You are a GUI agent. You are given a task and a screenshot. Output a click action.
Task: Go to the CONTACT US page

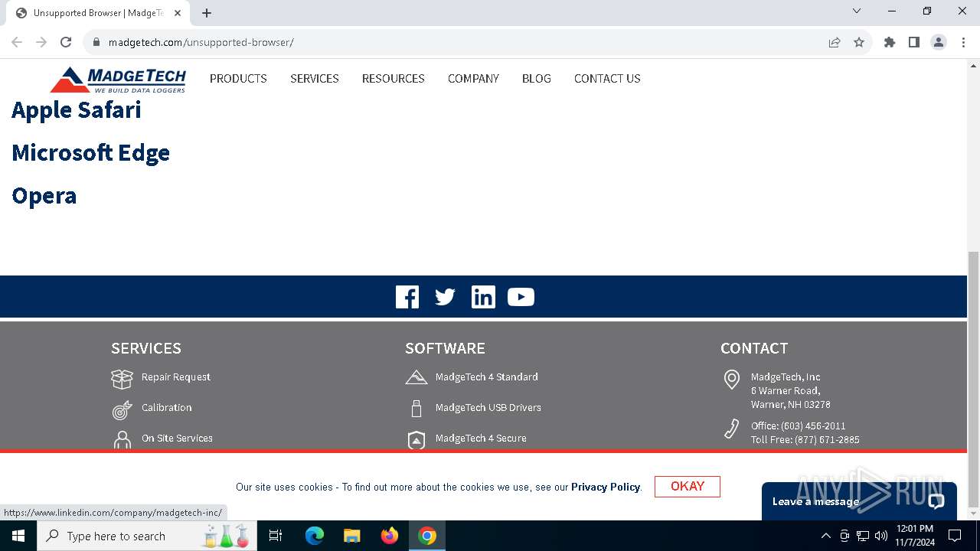pos(607,78)
